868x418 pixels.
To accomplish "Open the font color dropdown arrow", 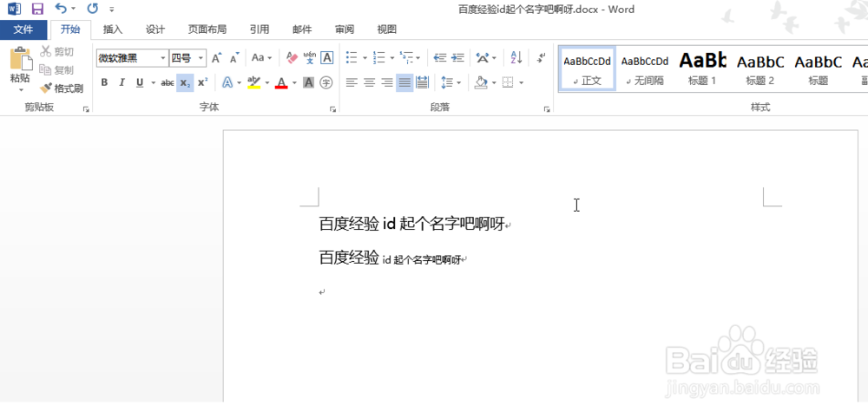I will 294,83.
